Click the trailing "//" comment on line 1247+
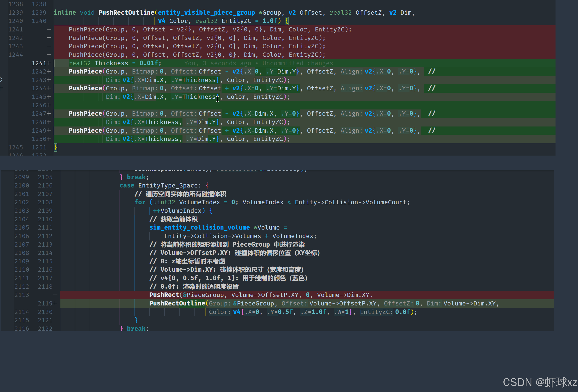The image size is (578, 392). pyautogui.click(x=432, y=113)
